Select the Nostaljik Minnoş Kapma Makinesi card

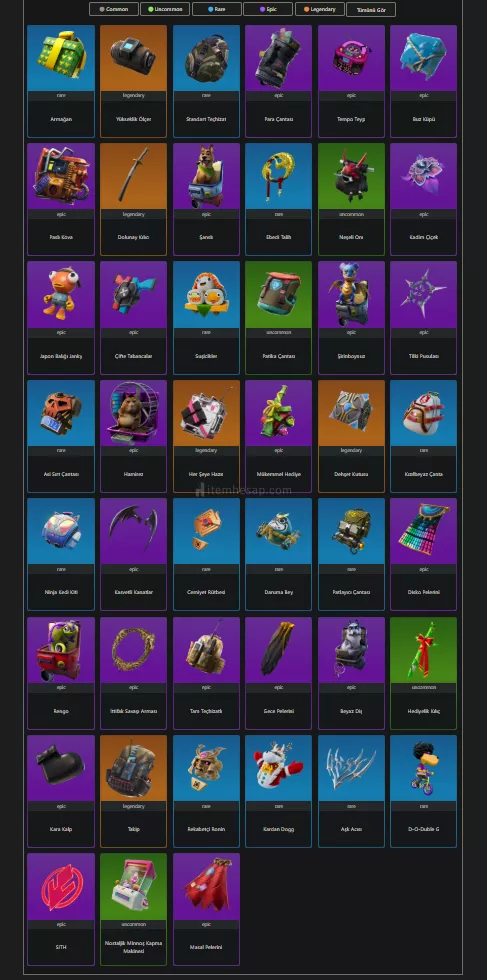[133, 909]
